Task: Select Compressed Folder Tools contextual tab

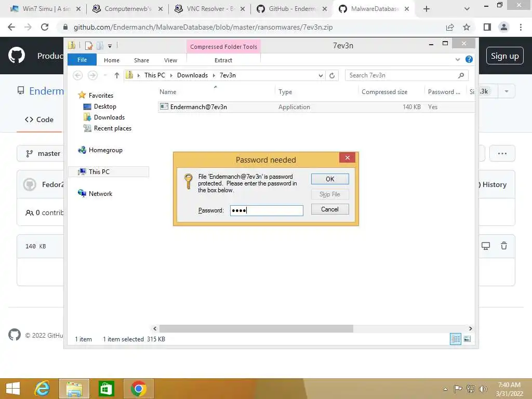Action: (x=223, y=46)
